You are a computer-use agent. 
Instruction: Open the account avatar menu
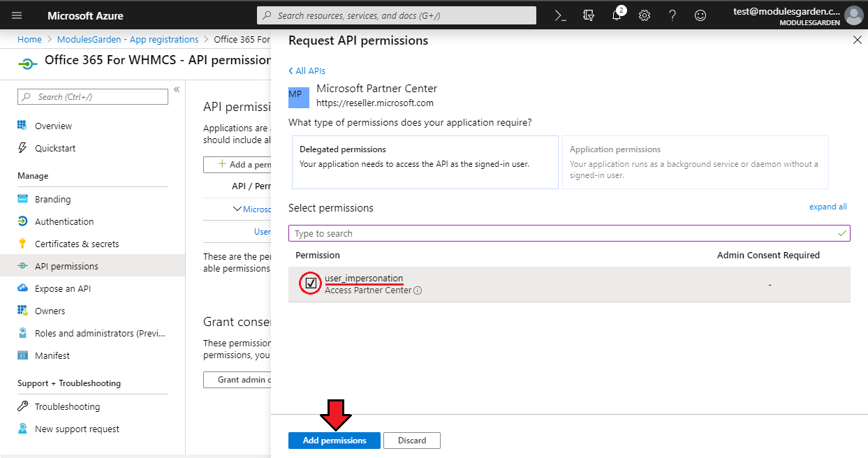(x=853, y=15)
